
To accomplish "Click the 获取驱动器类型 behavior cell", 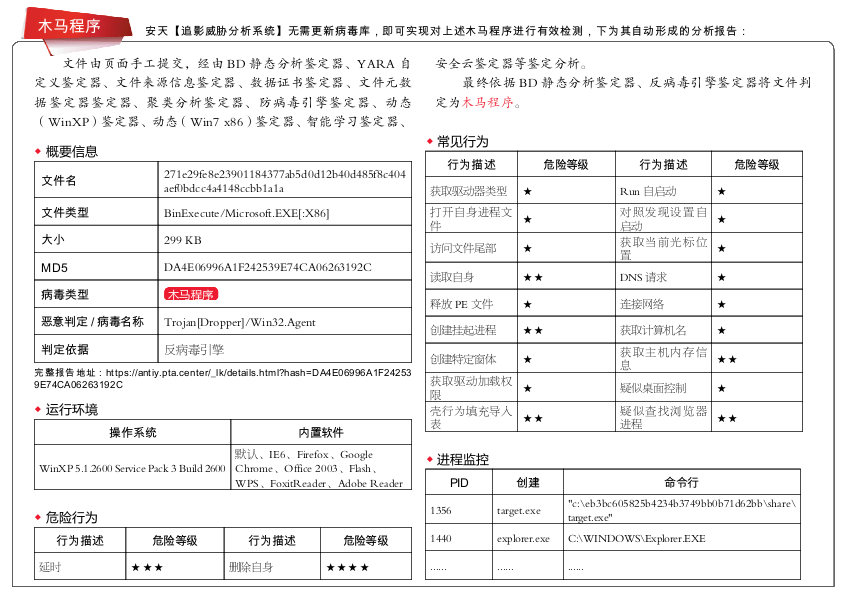I will click(472, 191).
